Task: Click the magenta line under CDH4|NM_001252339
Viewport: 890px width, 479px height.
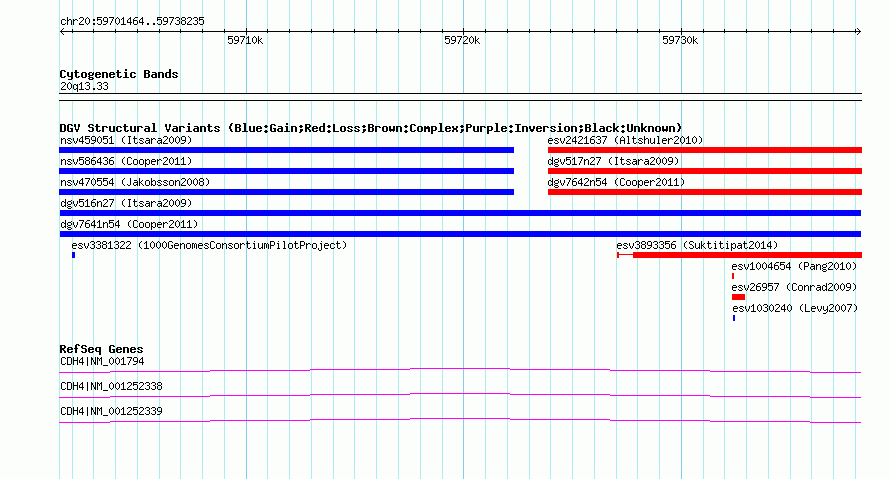Action: [460, 421]
